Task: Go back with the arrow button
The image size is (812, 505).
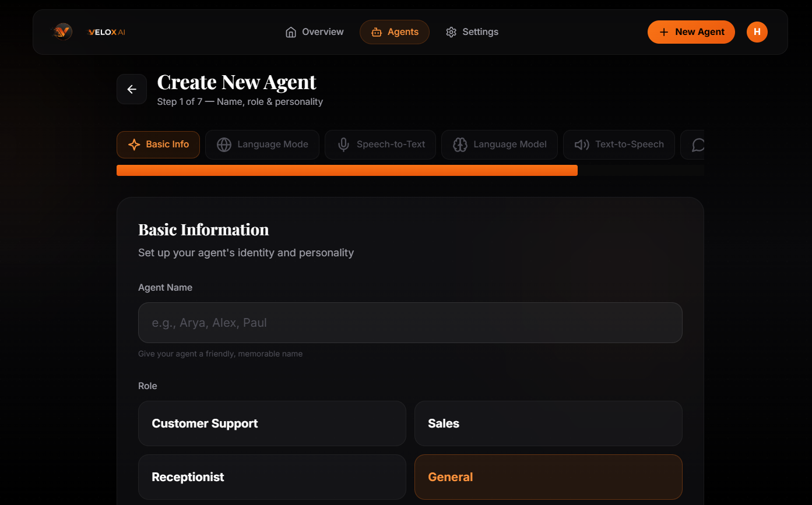Action: [132, 89]
